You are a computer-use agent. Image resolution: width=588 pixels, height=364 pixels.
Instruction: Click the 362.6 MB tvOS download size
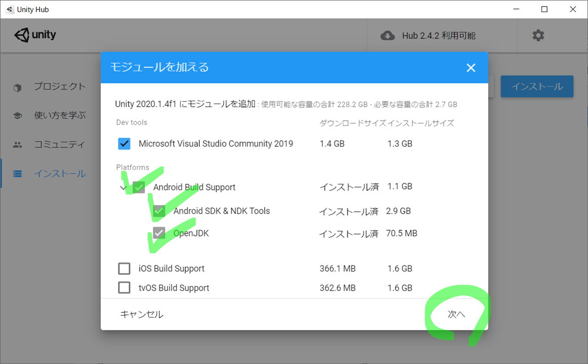click(x=338, y=288)
